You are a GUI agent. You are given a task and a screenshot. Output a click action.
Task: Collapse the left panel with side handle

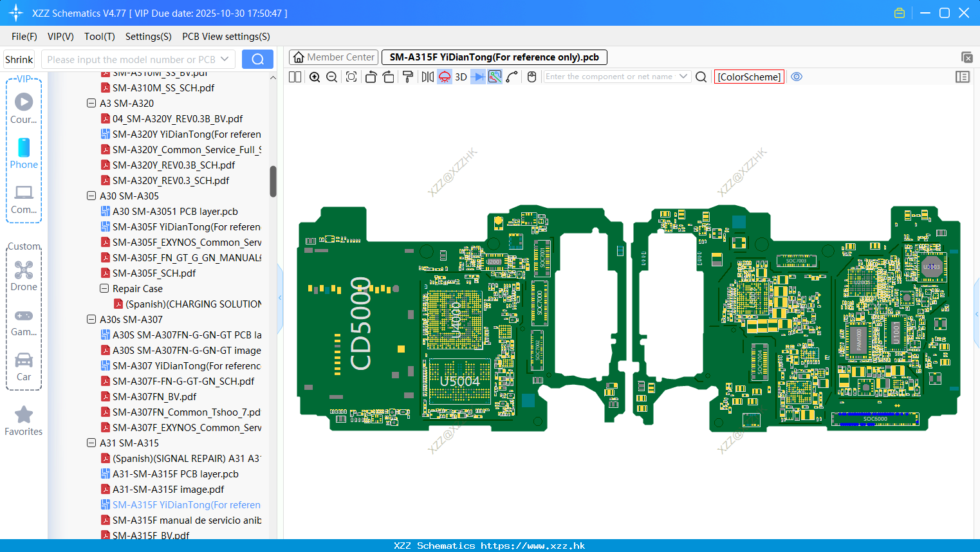point(280,298)
